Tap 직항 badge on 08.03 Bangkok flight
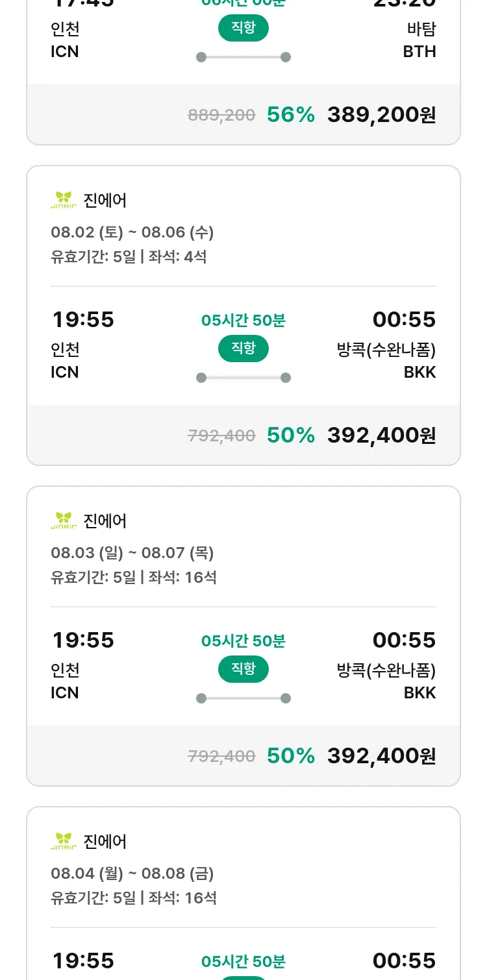The image size is (487, 980). (243, 669)
